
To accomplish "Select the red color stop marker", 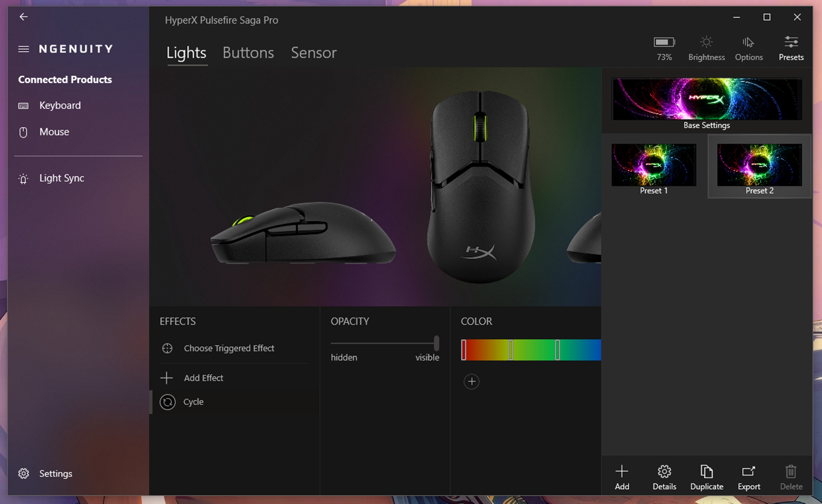I will coord(463,350).
